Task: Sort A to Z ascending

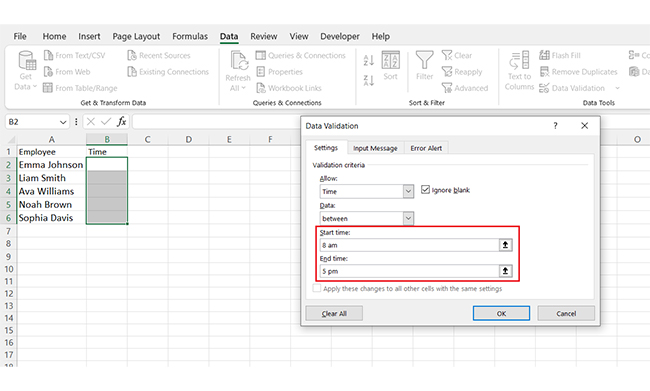Action: 369,60
